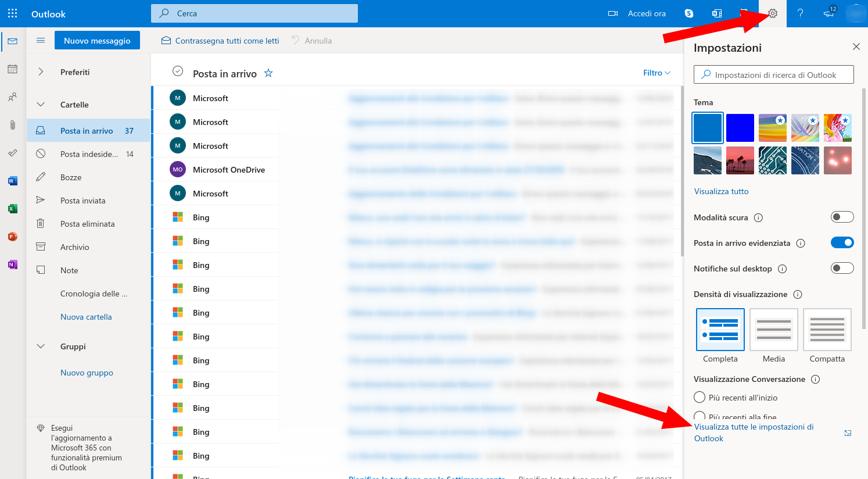Viewport: 868px width, 479px height.
Task: Click the pop-out icon beside all-settings link
Action: (x=848, y=433)
